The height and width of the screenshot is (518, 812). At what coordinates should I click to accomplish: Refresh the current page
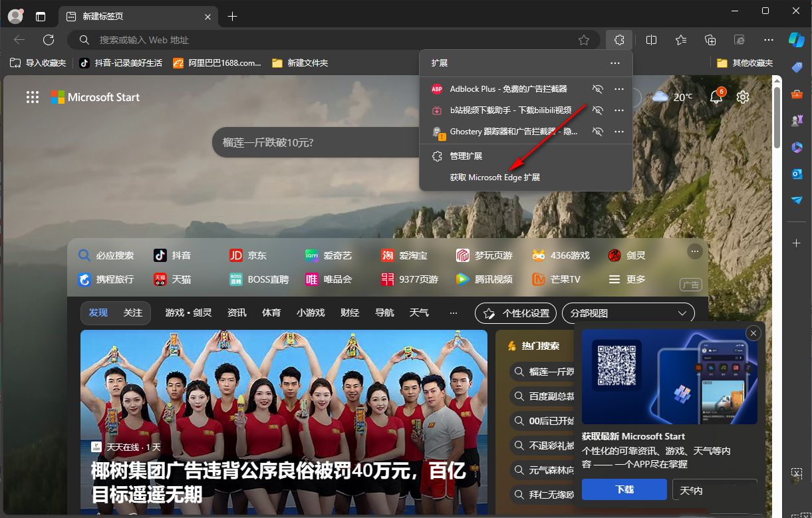(x=48, y=40)
